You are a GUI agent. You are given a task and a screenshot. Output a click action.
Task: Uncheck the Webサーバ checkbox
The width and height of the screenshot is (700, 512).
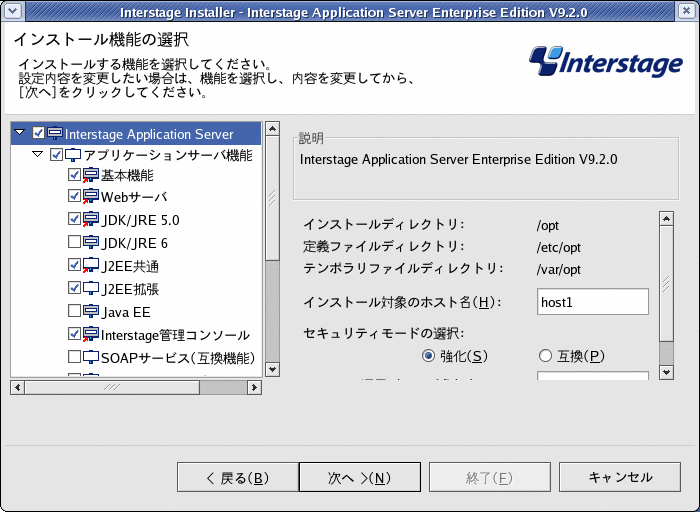[x=74, y=196]
